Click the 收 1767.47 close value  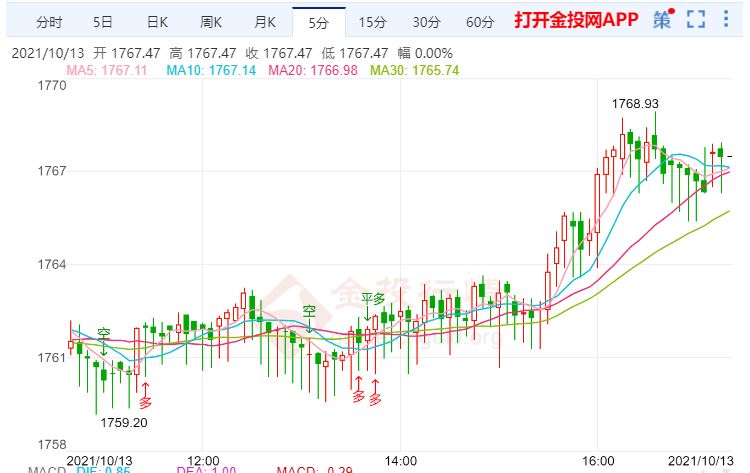[x=278, y=53]
